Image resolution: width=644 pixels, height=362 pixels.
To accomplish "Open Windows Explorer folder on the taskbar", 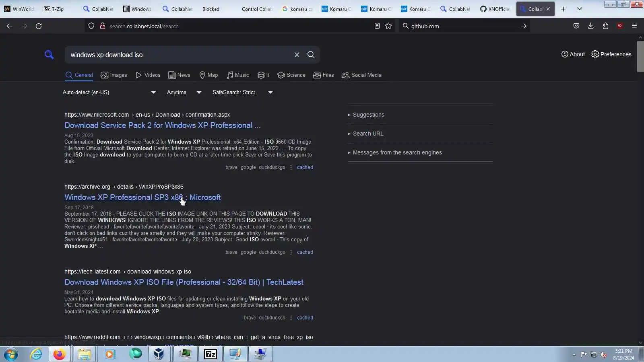I will point(85,354).
